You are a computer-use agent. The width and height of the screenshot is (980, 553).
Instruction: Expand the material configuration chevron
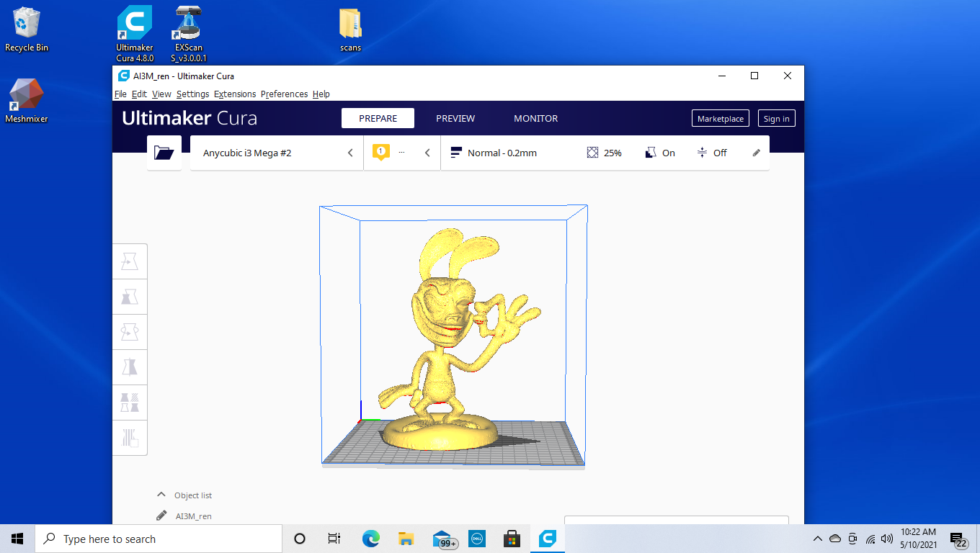point(427,153)
